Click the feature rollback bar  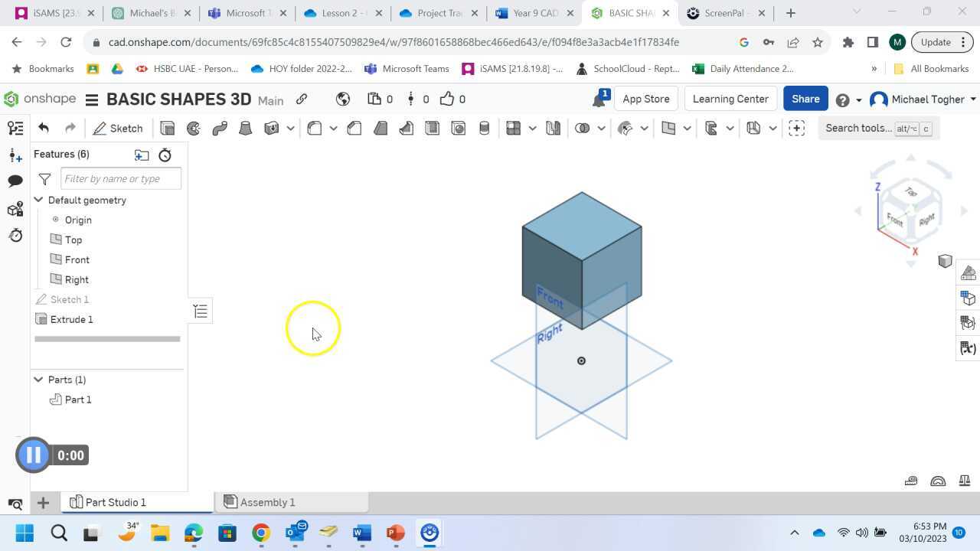pos(107,338)
